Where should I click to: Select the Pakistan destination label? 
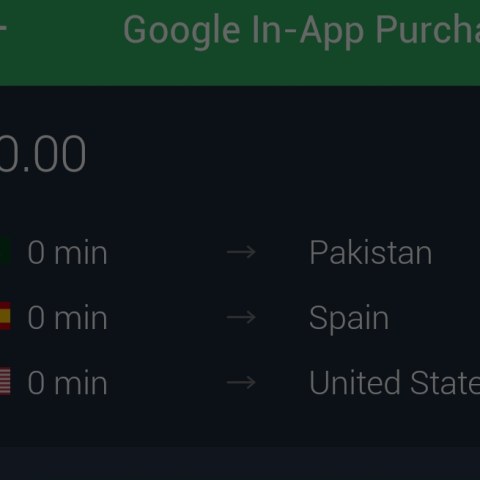pos(370,252)
